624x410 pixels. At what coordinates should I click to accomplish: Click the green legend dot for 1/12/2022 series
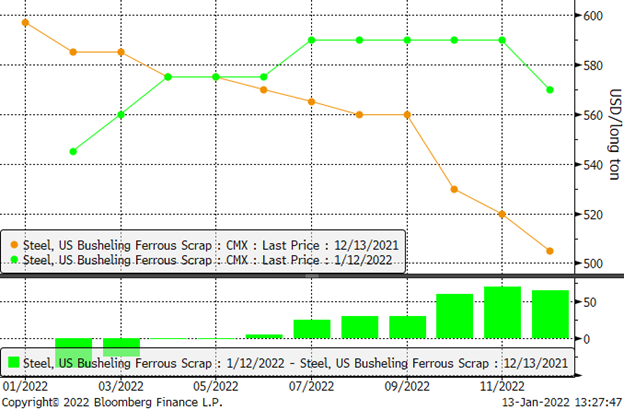[13, 258]
